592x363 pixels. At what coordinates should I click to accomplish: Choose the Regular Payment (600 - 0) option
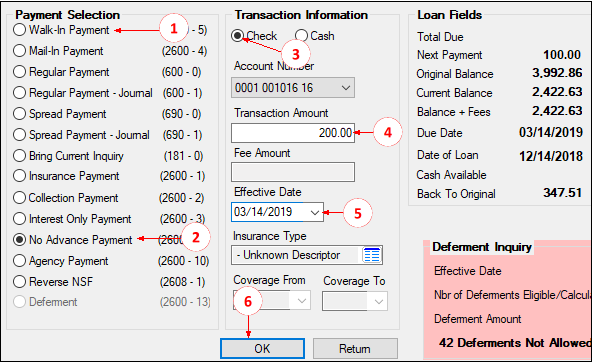19,72
